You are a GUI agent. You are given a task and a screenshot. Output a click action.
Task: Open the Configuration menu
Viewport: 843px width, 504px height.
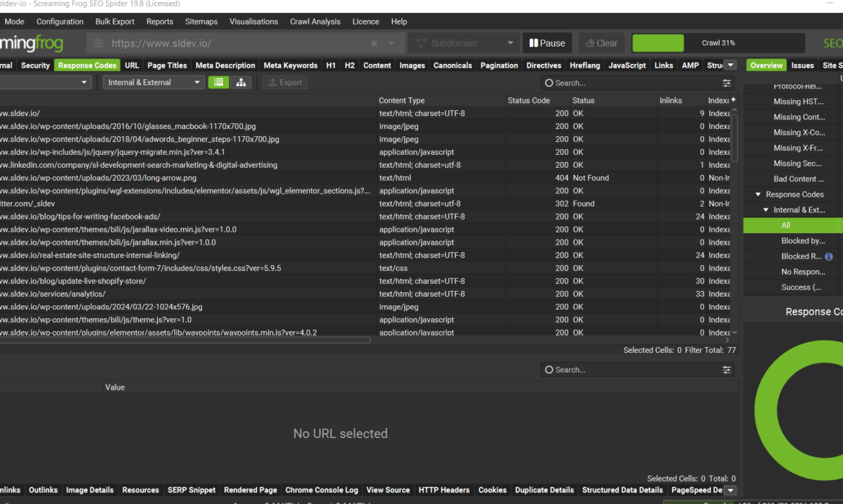(60, 22)
